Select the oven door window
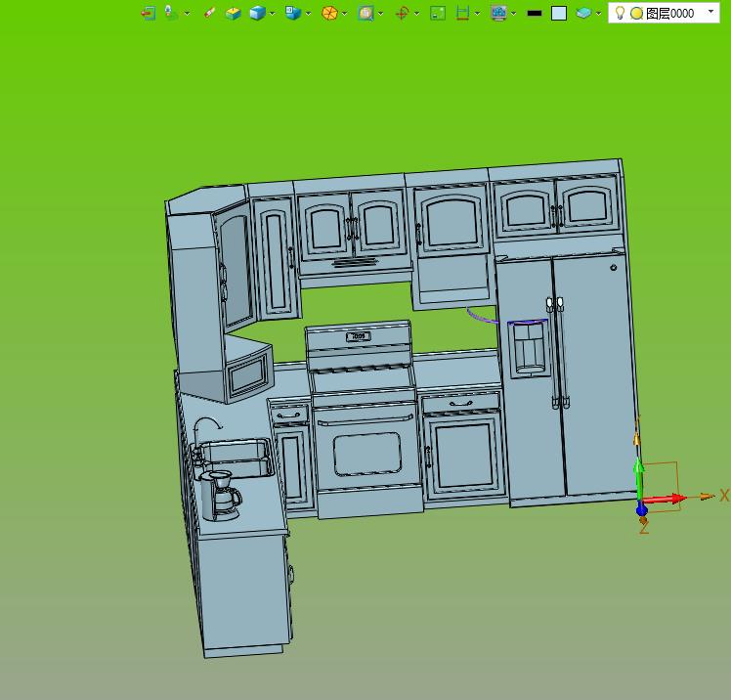The height and width of the screenshot is (700, 731). pyautogui.click(x=367, y=454)
